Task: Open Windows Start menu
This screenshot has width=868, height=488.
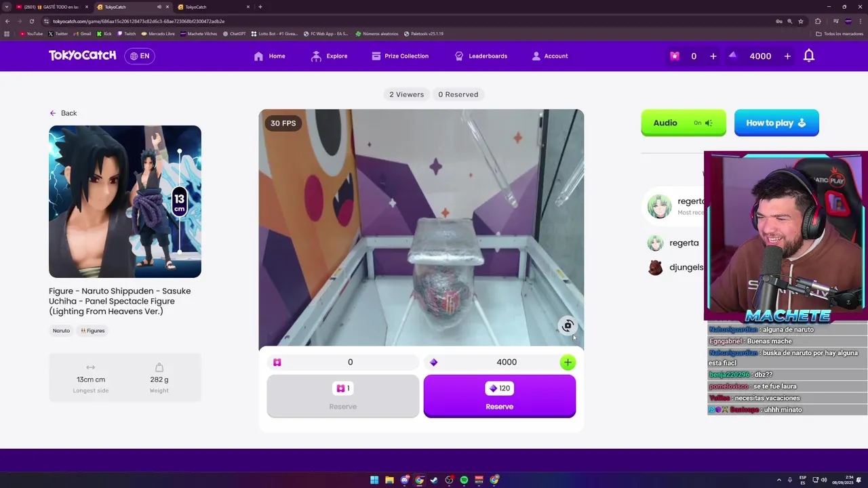Action: pos(374,480)
